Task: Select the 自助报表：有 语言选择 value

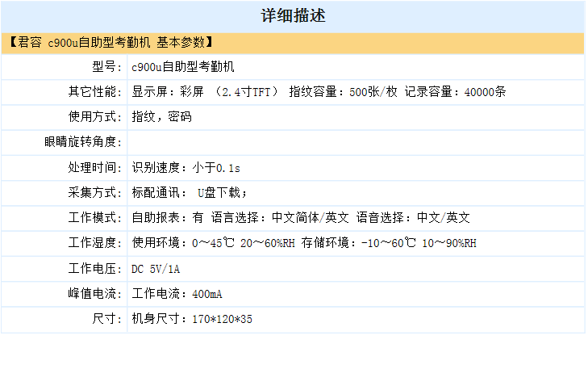Action: click(x=301, y=217)
